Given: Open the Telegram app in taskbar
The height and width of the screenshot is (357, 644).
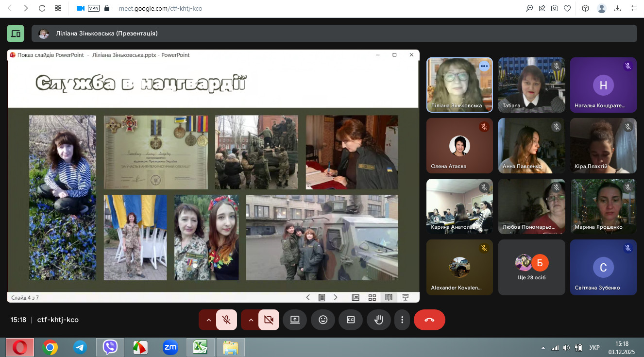Looking at the screenshot, I should point(80,347).
